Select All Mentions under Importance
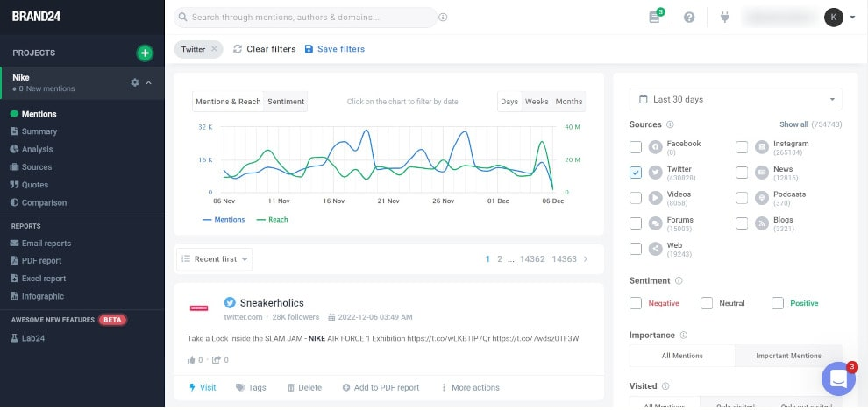The image size is (868, 410). (x=682, y=356)
